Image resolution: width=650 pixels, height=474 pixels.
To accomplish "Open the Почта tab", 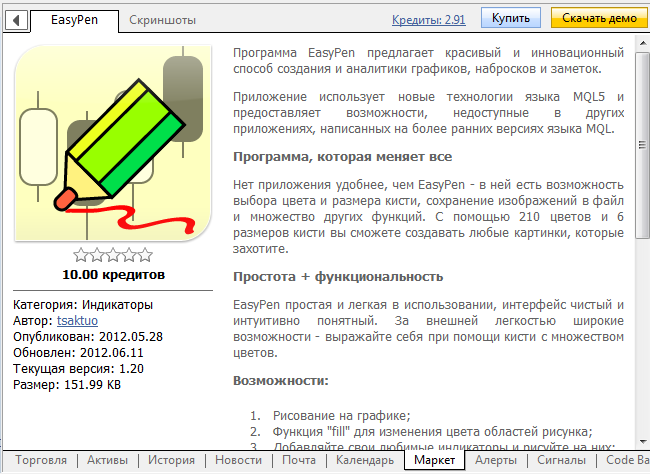I will pyautogui.click(x=299, y=460).
